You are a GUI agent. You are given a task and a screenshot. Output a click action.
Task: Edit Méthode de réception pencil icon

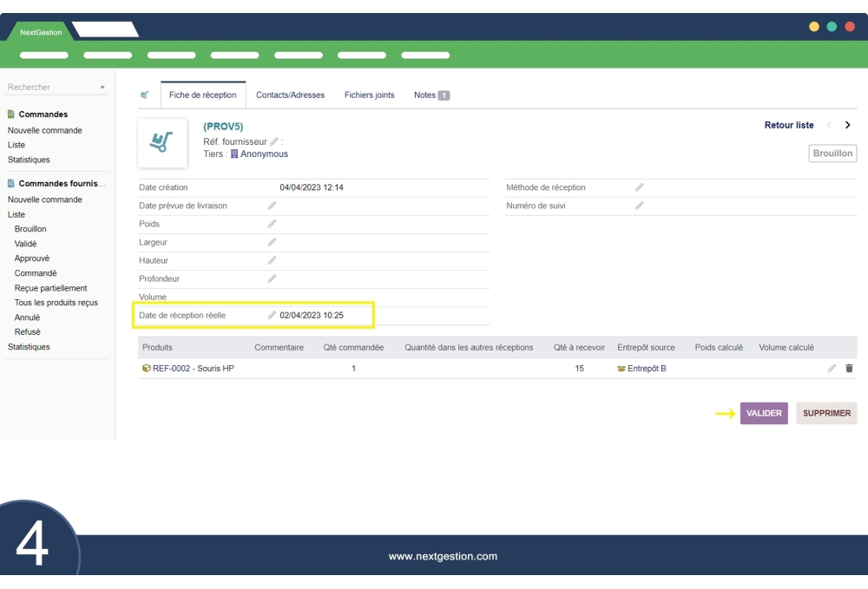click(x=640, y=187)
